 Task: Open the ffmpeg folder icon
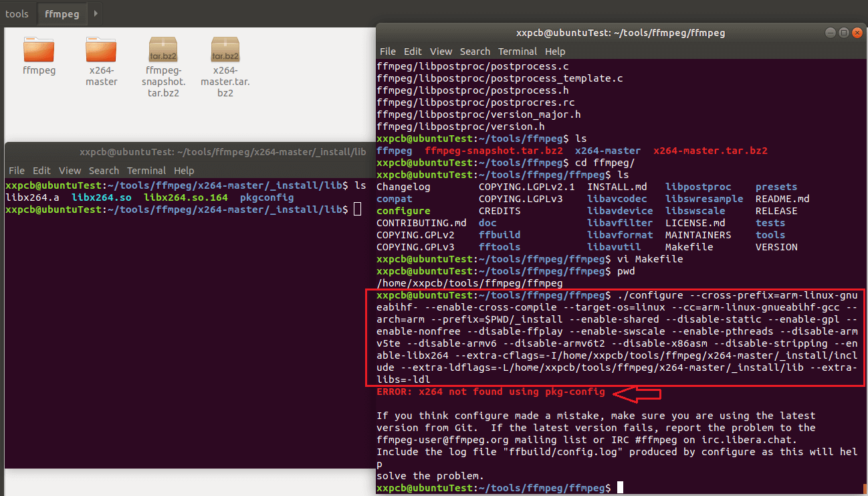point(39,49)
